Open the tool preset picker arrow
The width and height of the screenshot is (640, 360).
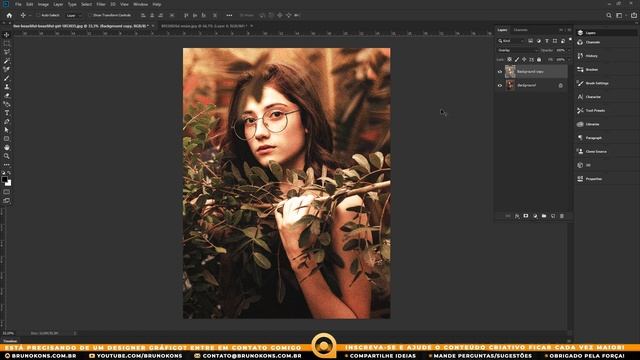[x=30, y=16]
